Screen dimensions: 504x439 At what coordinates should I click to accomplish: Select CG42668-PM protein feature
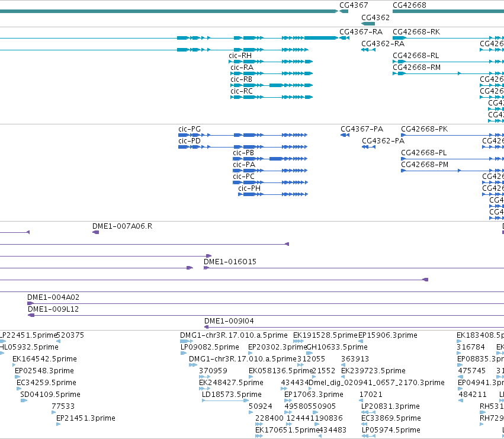[452, 171]
